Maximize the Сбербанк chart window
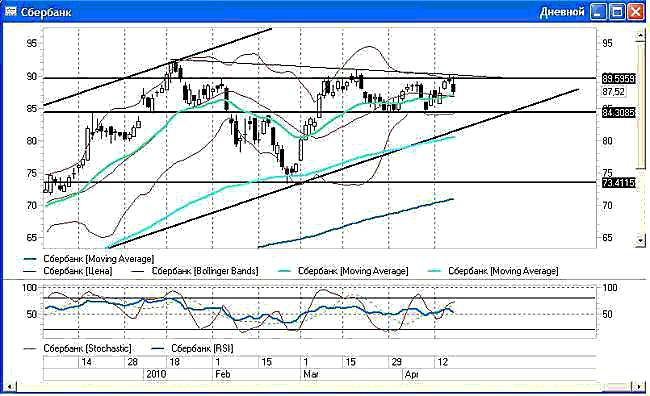 [x=617, y=12]
